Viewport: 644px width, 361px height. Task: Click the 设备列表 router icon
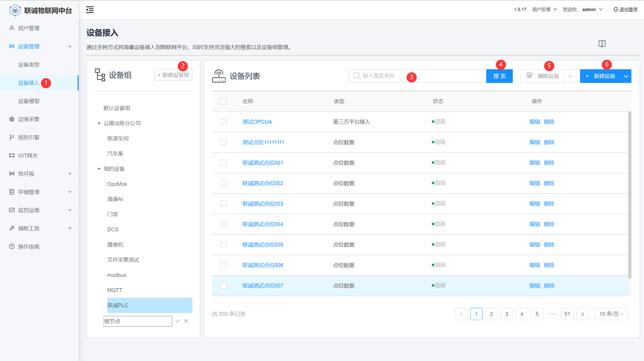[x=219, y=76]
